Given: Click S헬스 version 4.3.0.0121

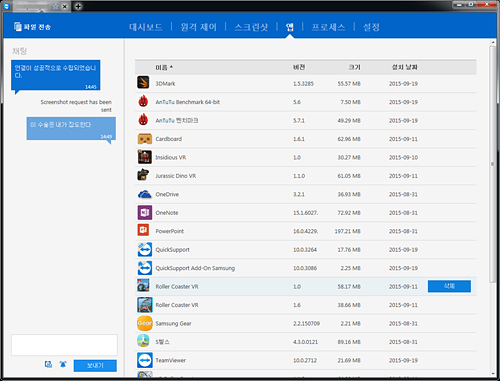Looking at the screenshot, I should coord(305,342).
